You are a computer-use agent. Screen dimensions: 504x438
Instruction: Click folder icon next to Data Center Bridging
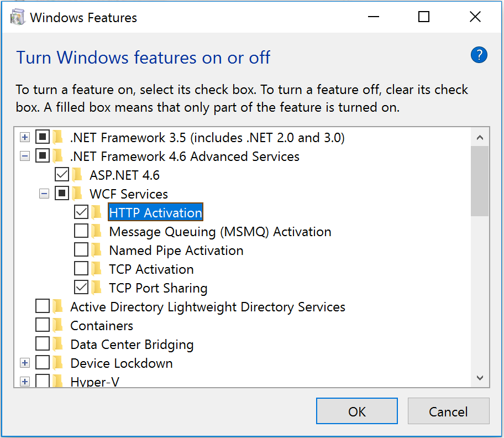point(58,344)
